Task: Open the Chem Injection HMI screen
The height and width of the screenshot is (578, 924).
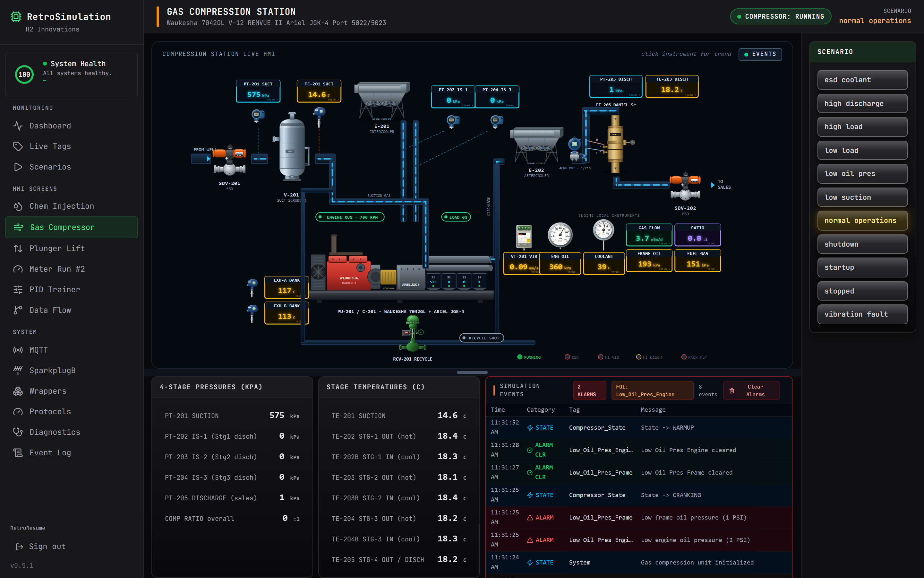Action: (x=72, y=206)
